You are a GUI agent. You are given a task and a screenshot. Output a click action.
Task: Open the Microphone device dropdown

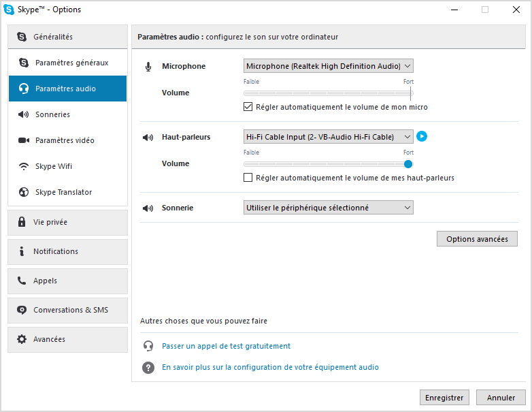(329, 66)
